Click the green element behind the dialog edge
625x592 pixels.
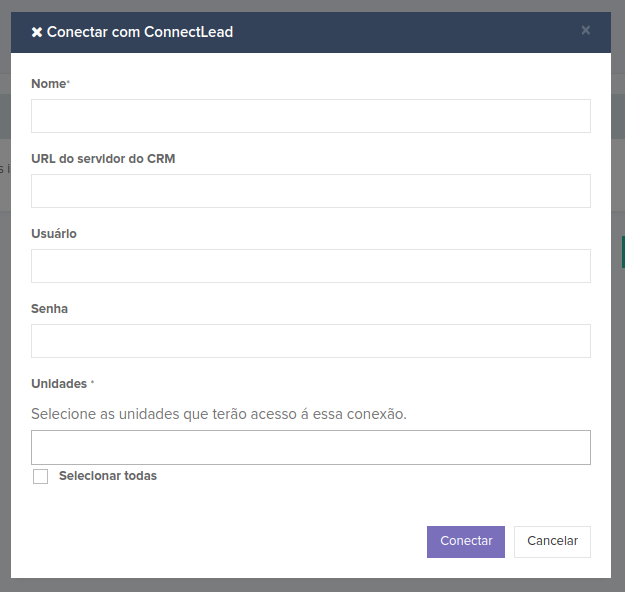(x=623, y=252)
